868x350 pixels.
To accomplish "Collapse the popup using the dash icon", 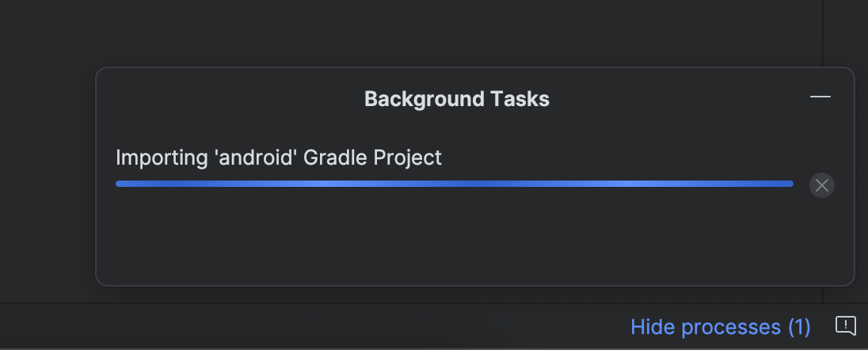I will (x=820, y=97).
